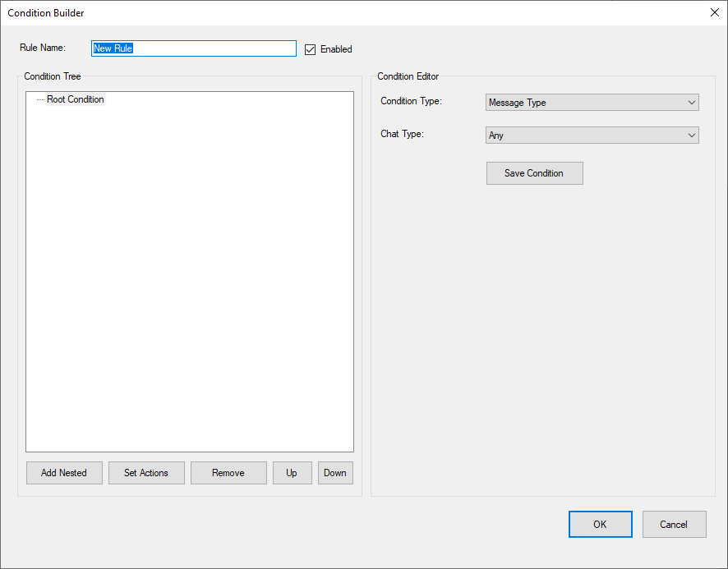The height and width of the screenshot is (569, 728).
Task: Move condition Down
Action: (335, 473)
